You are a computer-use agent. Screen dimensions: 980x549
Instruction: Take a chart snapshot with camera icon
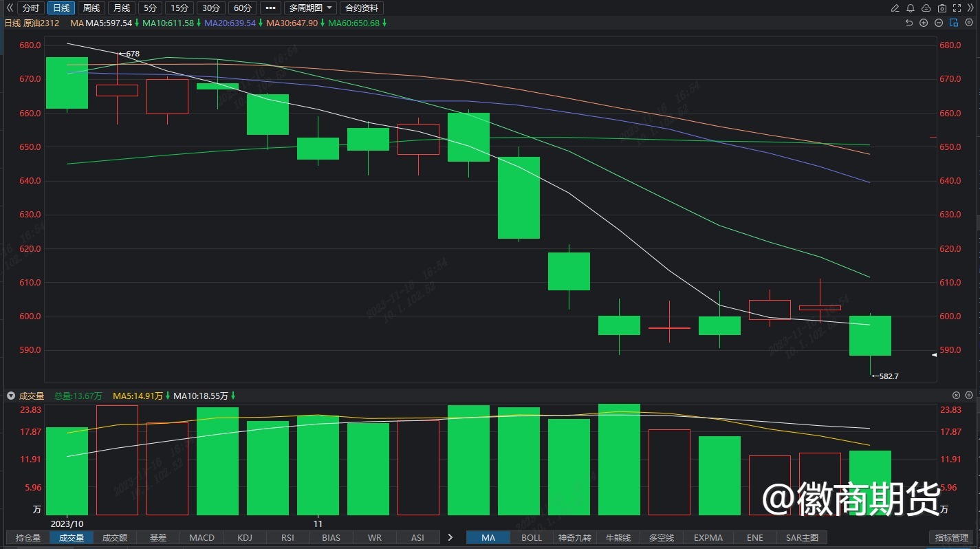pos(941,8)
